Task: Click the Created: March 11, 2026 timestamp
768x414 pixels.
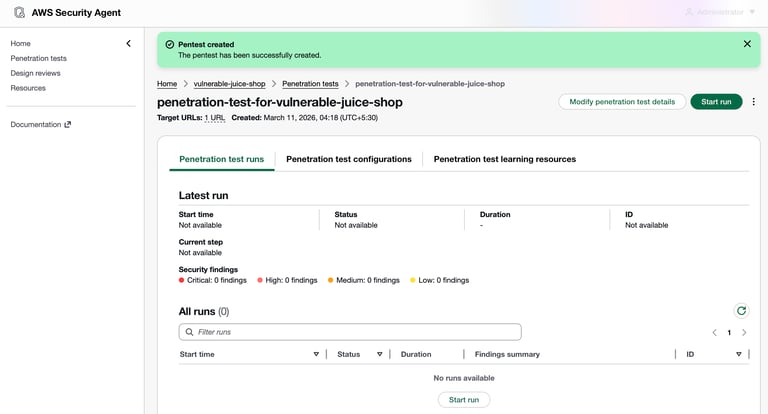Action: point(305,118)
